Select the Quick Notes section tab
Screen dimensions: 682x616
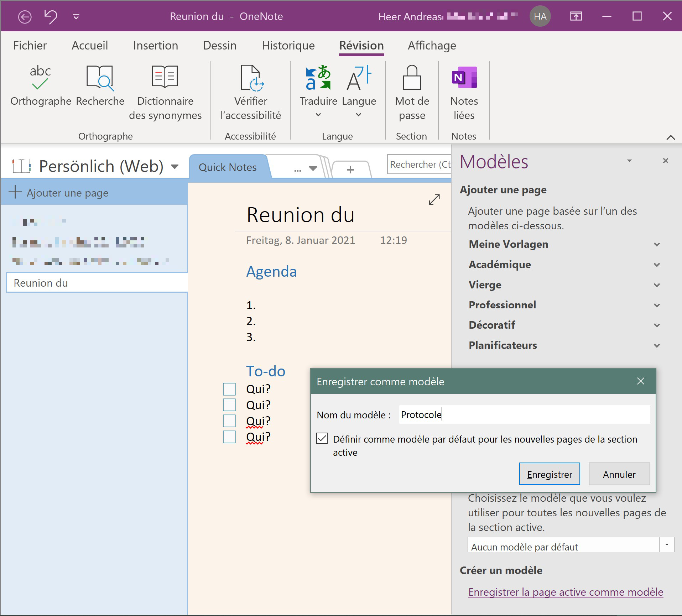(228, 167)
